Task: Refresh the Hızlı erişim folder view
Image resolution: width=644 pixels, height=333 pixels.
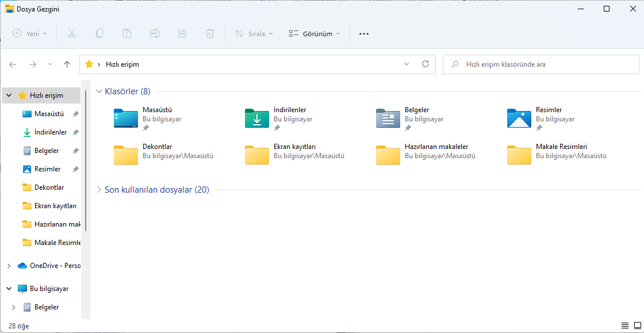Action: 425,64
